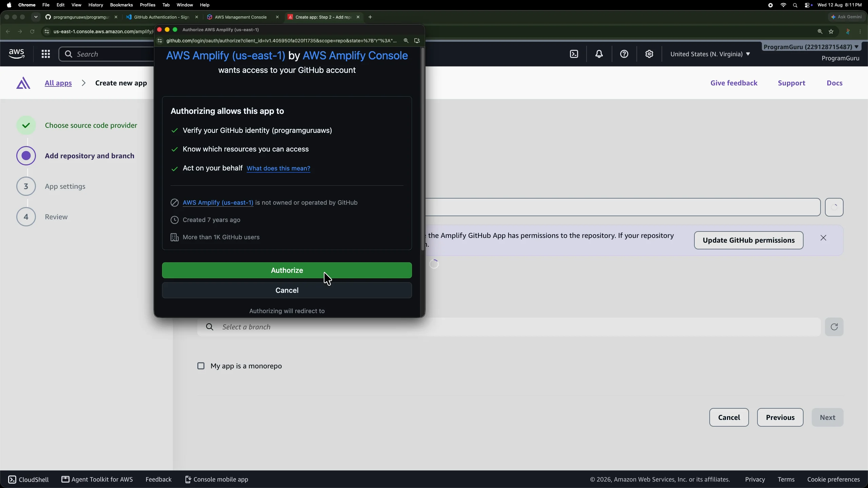Open the help question-mark menu
The height and width of the screenshot is (488, 868).
coord(624,54)
